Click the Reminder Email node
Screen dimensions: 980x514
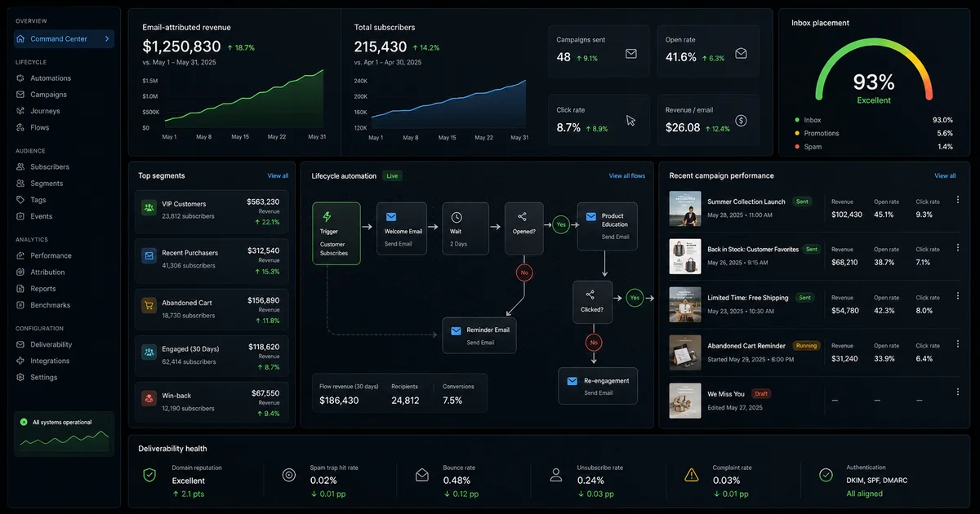coord(480,335)
